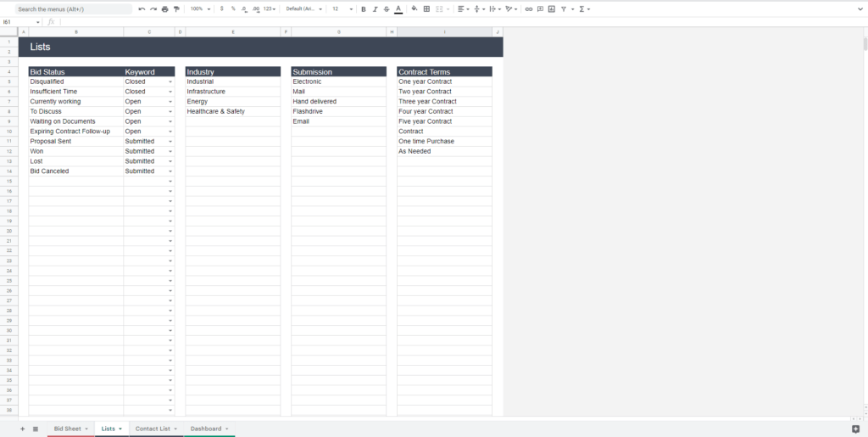Open the fill color picker
This screenshot has height=437, width=868.
[415, 9]
